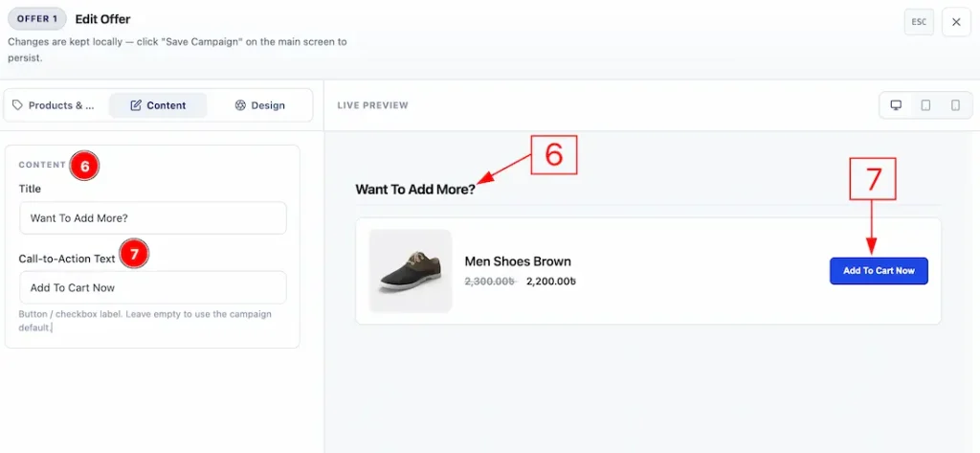Open the Design tab
This screenshot has height=453, width=980.
click(x=260, y=105)
